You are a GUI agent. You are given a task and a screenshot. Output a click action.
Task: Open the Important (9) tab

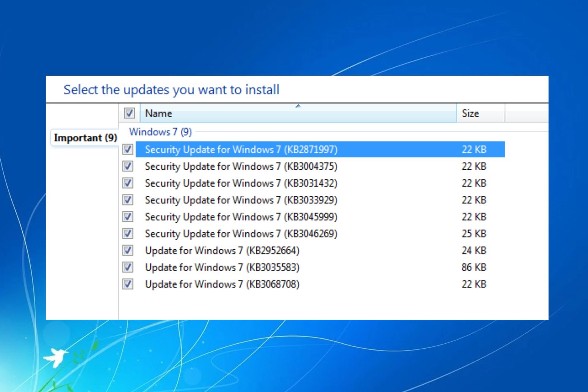[x=85, y=138]
